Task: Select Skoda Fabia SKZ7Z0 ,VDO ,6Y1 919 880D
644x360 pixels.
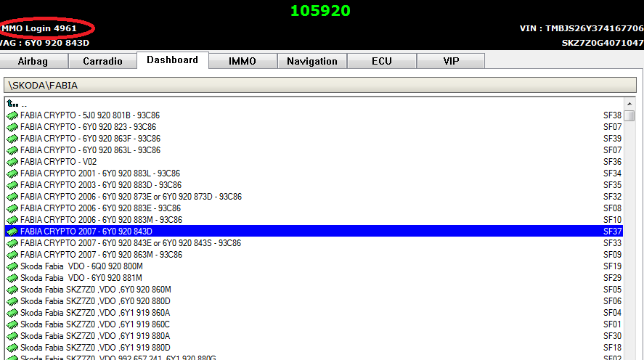Action: tap(95, 347)
